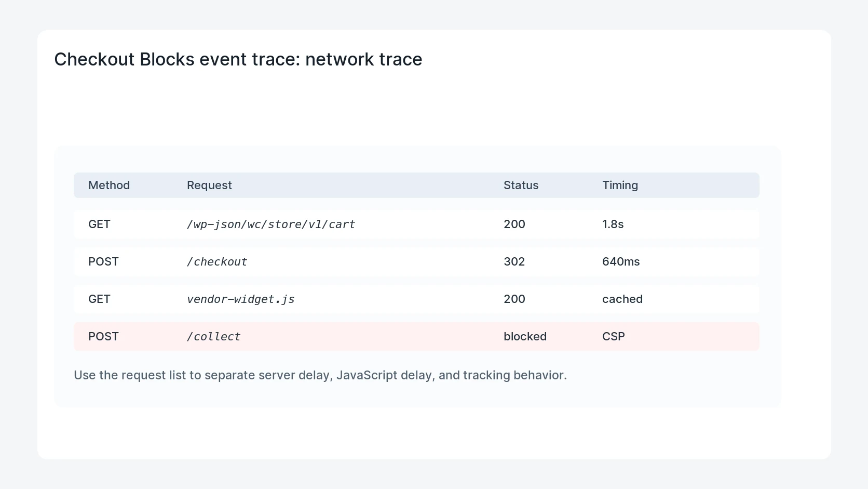Click the Checkout Blocks event trace heading
The image size is (868, 489).
click(x=238, y=59)
